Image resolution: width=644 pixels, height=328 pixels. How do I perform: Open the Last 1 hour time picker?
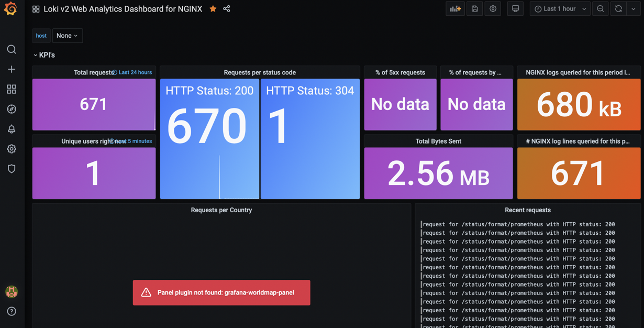click(x=560, y=8)
